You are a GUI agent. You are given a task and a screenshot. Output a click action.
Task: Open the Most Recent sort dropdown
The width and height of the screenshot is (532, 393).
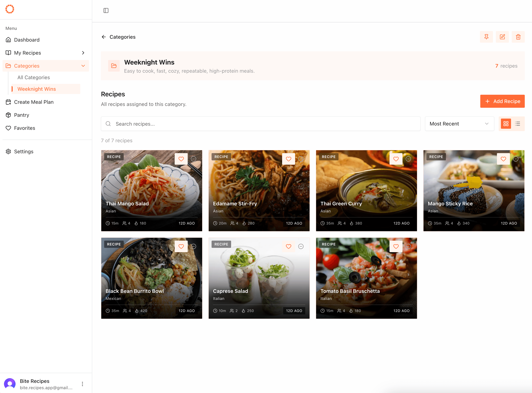[459, 124]
